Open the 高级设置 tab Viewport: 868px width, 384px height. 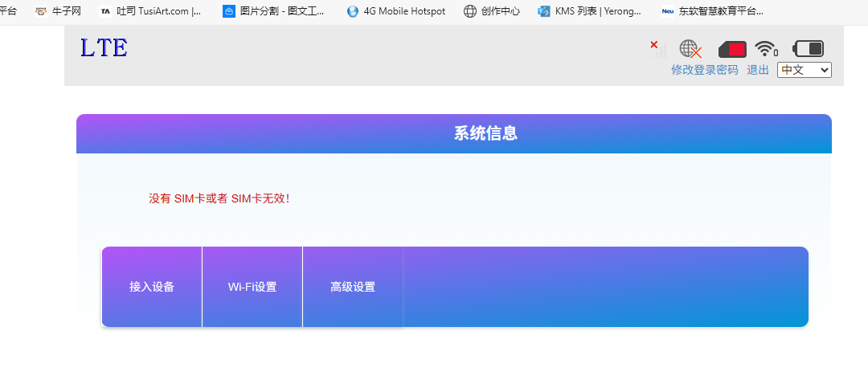(x=353, y=287)
